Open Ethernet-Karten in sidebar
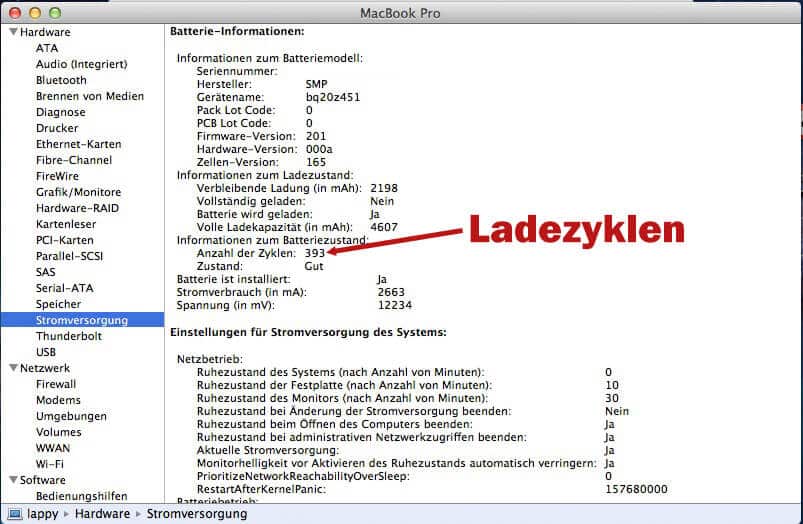This screenshot has width=803, height=524. pos(78,144)
